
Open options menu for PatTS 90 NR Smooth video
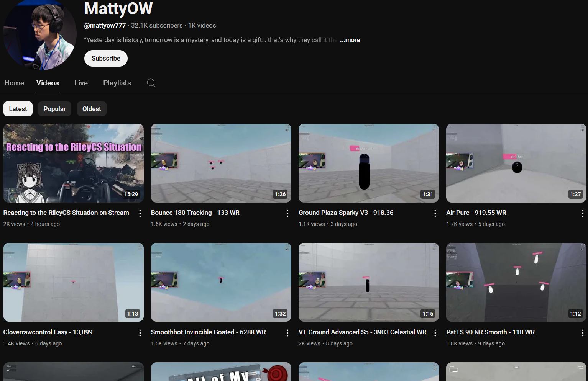point(583,333)
